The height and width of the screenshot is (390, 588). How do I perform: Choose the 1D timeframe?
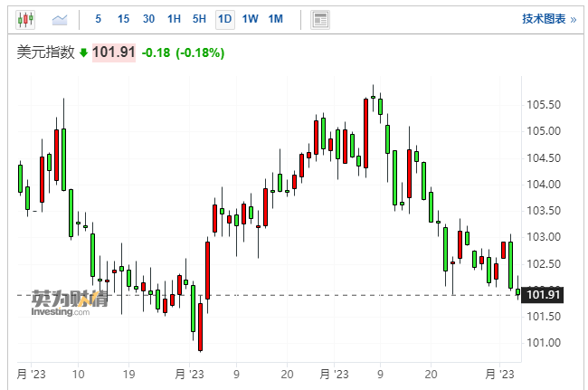[225, 19]
